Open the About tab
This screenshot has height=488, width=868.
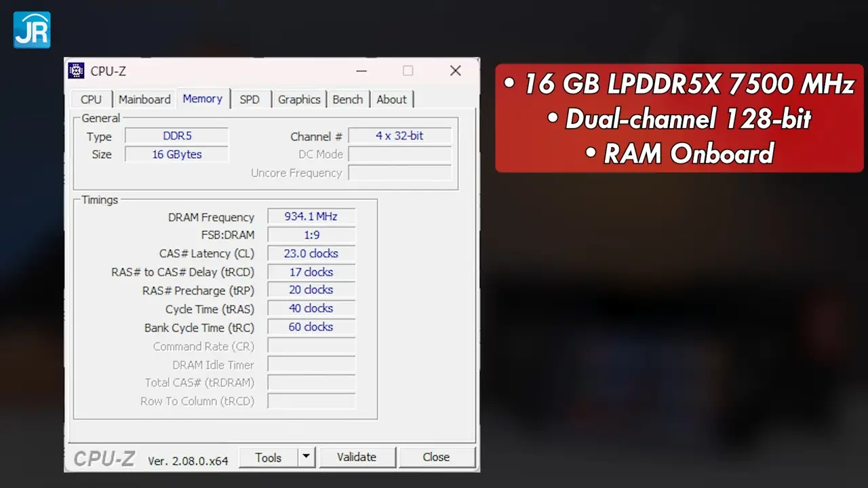click(391, 100)
